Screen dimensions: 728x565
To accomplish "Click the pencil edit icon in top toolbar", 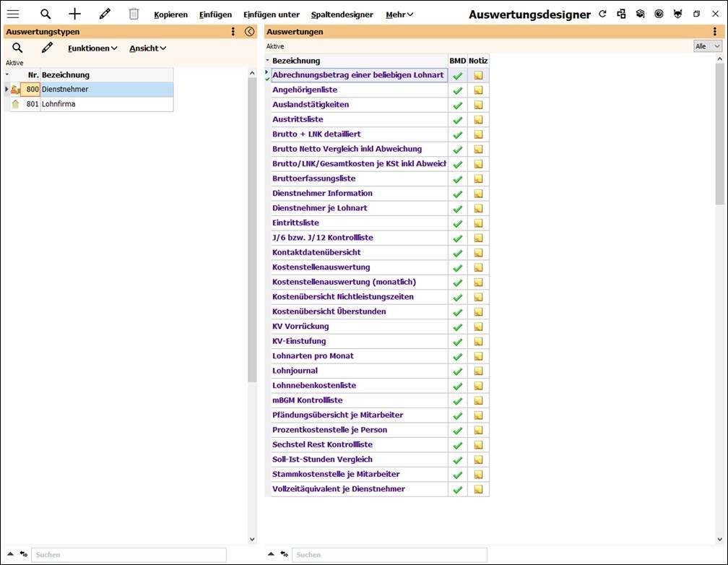I will (x=105, y=14).
